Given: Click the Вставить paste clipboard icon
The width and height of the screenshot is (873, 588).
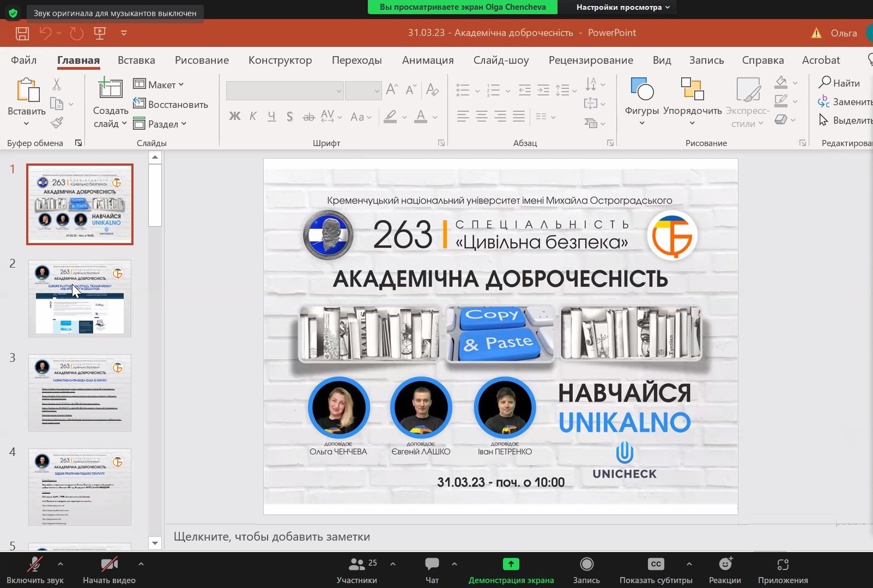Looking at the screenshot, I should (27, 90).
